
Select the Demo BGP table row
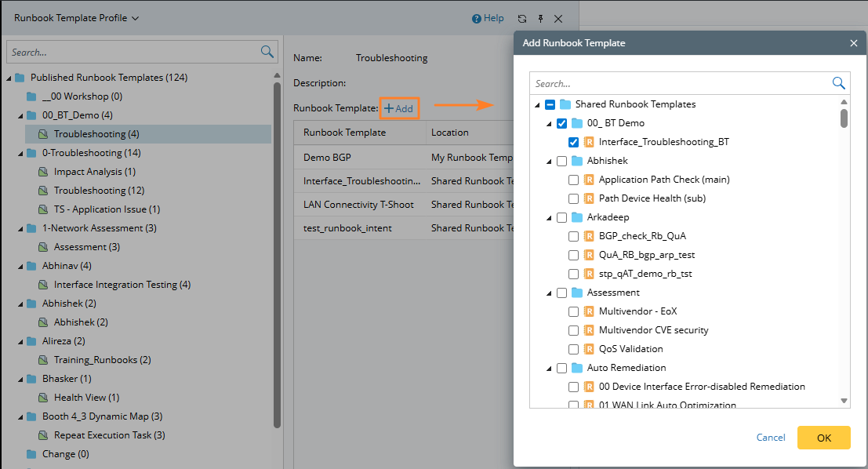361,158
